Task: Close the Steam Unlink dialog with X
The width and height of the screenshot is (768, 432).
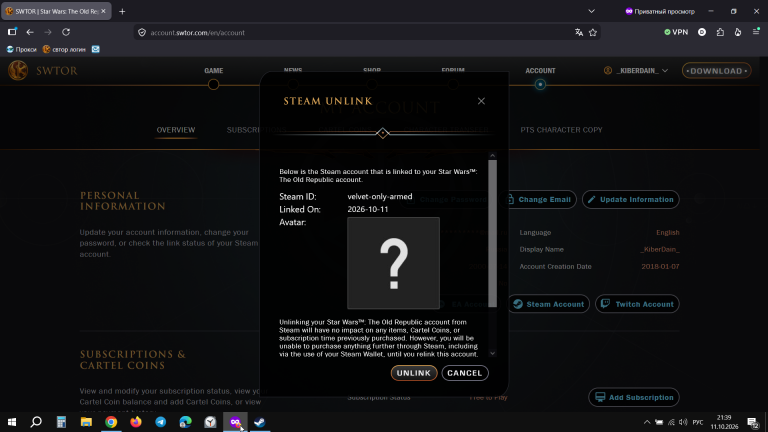Action: (481, 101)
